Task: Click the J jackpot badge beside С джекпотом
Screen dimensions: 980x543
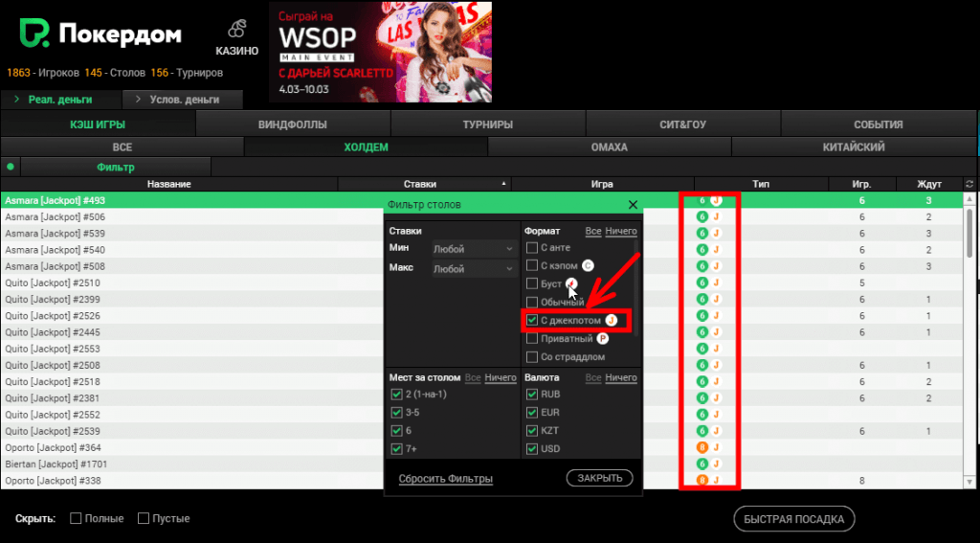Action: [x=611, y=320]
